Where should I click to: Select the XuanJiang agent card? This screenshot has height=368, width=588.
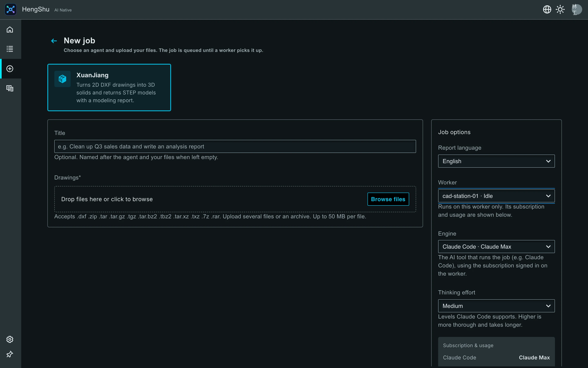point(109,87)
